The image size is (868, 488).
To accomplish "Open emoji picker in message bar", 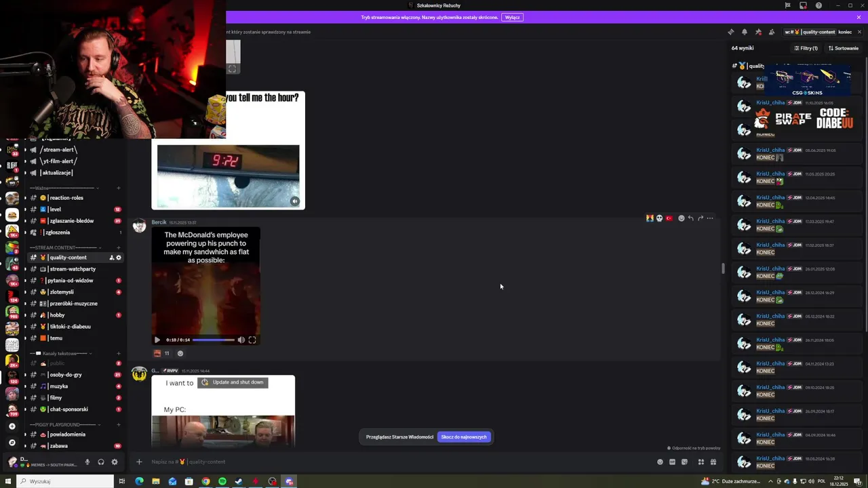I will click(x=660, y=462).
